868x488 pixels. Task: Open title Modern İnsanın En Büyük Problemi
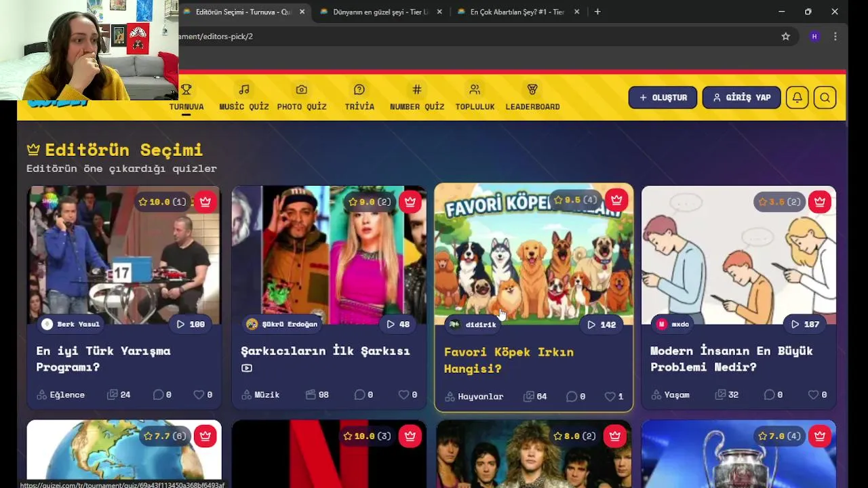[731, 359]
